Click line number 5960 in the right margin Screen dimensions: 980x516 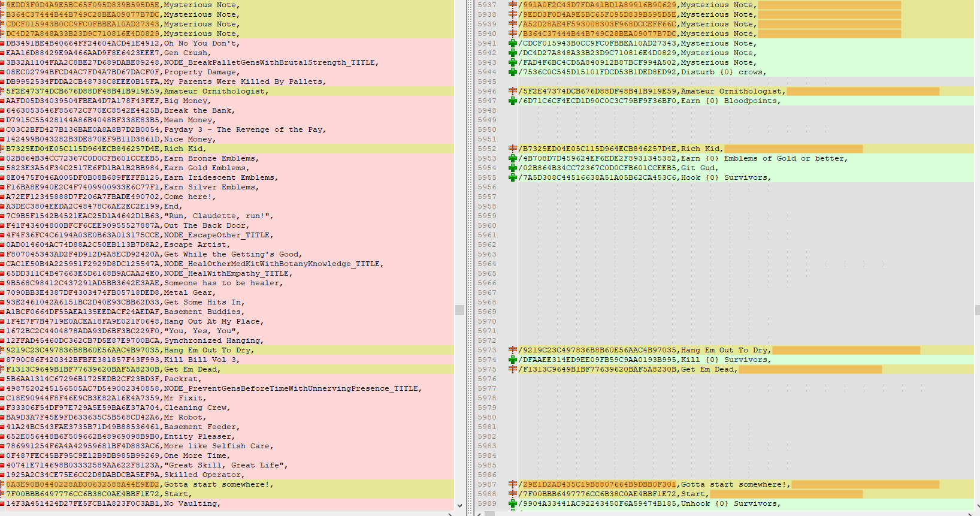(x=486, y=225)
